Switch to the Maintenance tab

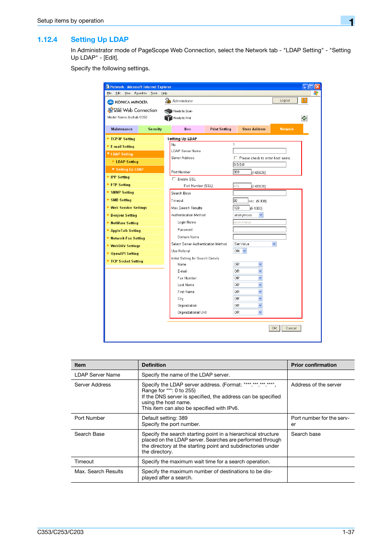point(122,129)
